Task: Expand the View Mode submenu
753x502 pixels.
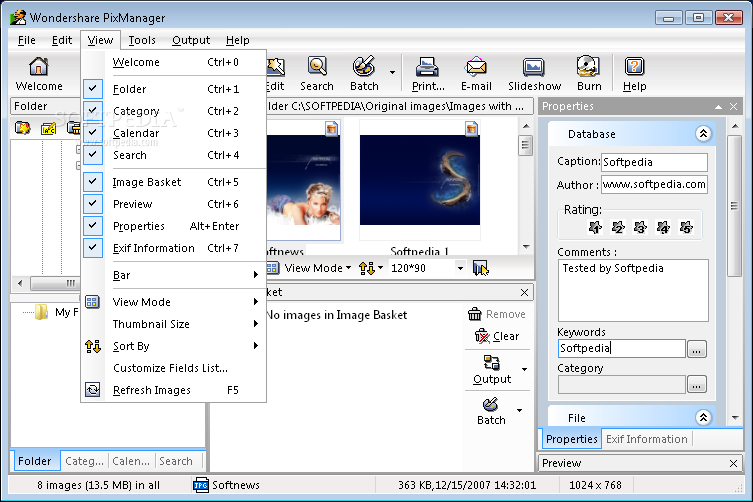Action: [173, 302]
